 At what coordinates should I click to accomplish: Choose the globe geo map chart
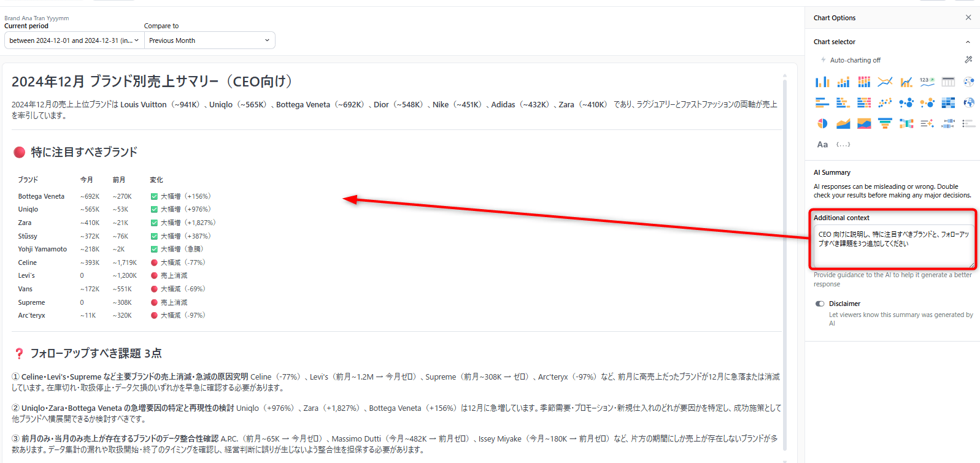tap(969, 102)
